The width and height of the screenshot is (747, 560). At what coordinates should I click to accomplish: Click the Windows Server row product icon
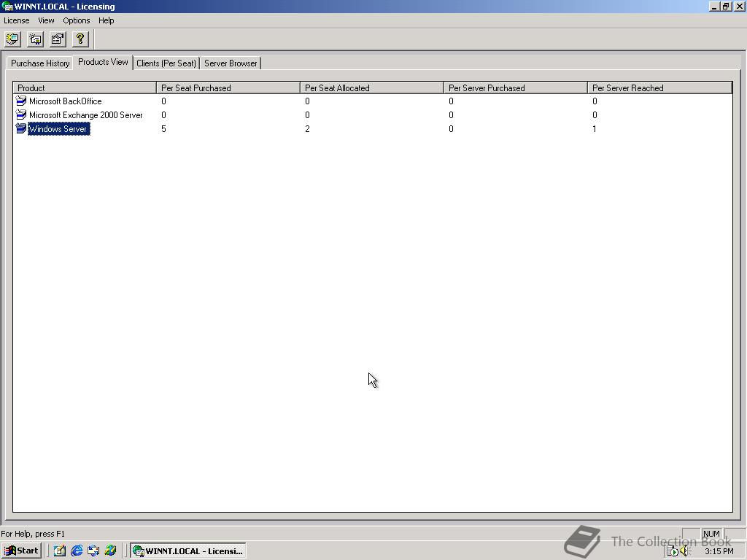tap(21, 128)
